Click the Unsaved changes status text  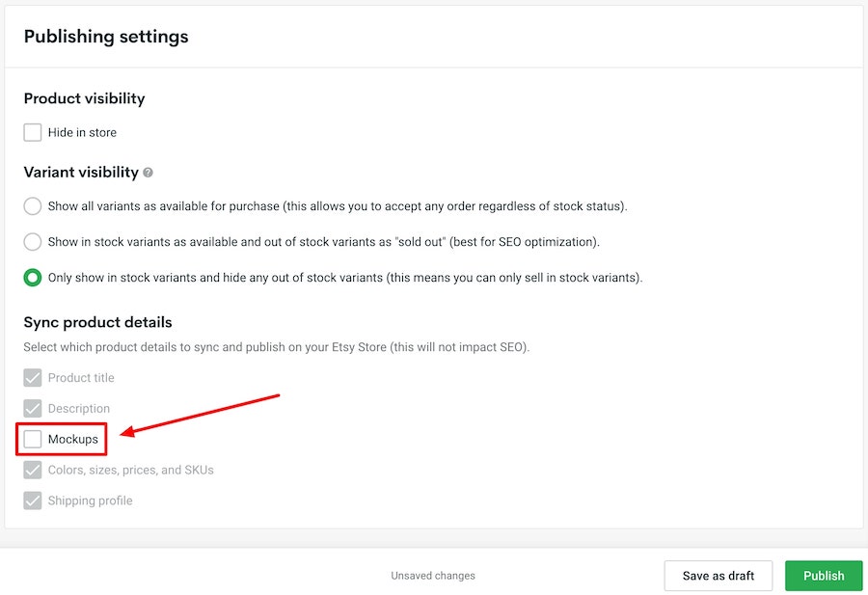[433, 576]
